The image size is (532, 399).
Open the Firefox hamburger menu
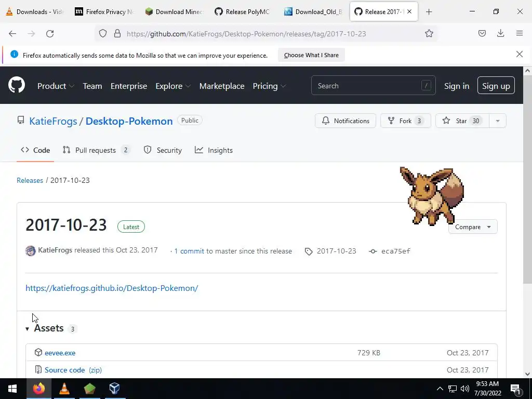pos(520,33)
